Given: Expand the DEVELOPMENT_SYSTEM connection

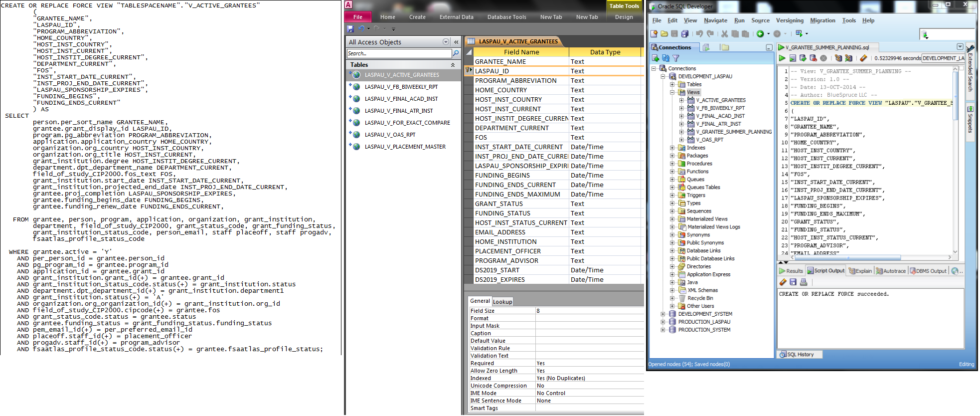Looking at the screenshot, I should coord(663,314).
